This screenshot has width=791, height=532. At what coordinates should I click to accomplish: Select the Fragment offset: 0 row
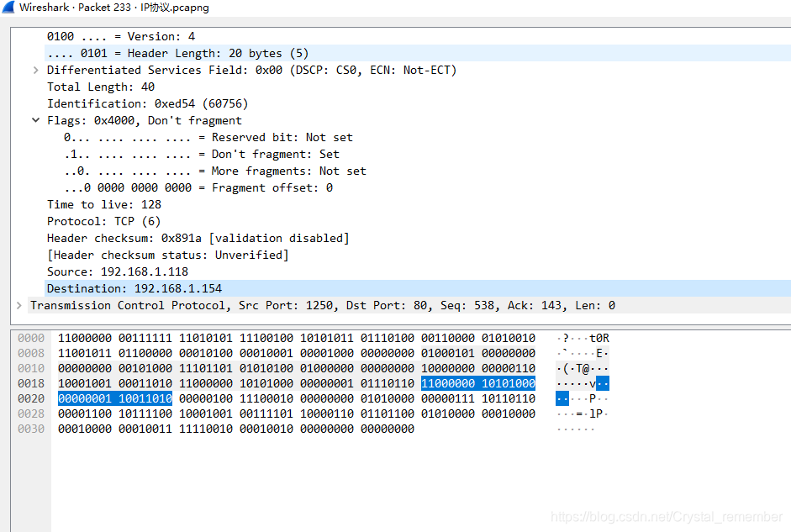point(198,187)
